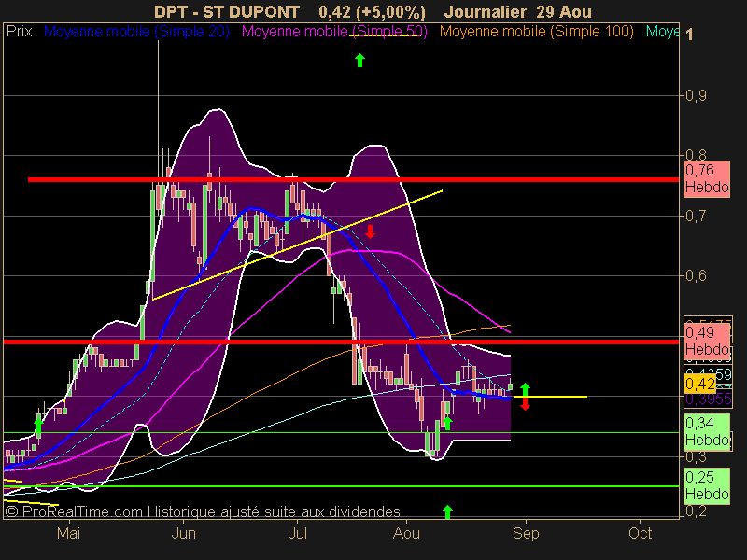Select the 'DPT - ST DUPONT' chart title
The height and width of the screenshot is (560, 747).
[227, 12]
